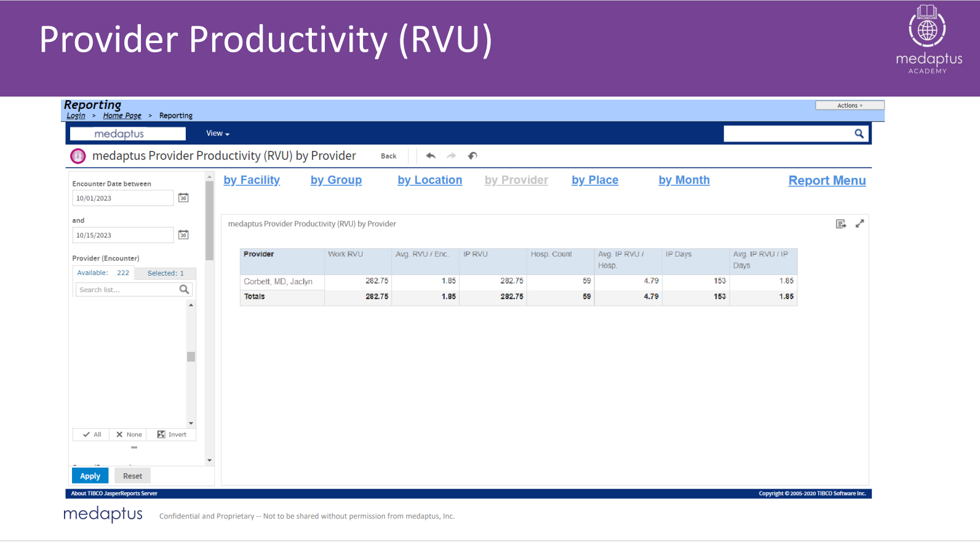The image size is (980, 542).
Task: Click the redo arrow icon
Action: coord(452,156)
